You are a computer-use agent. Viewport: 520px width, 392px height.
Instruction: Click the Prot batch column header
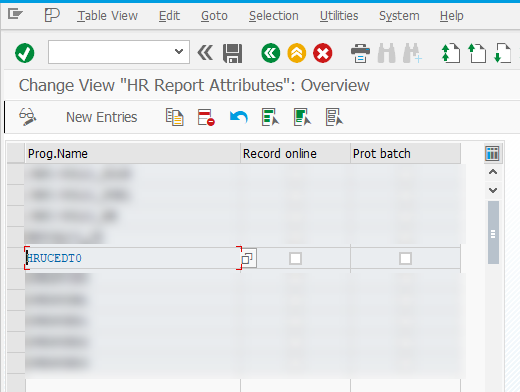click(x=405, y=154)
